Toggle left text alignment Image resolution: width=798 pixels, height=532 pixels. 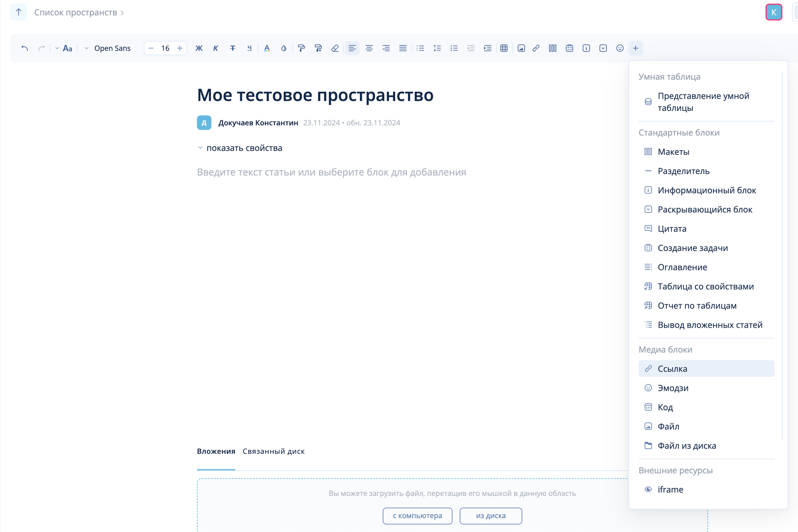pyautogui.click(x=352, y=48)
